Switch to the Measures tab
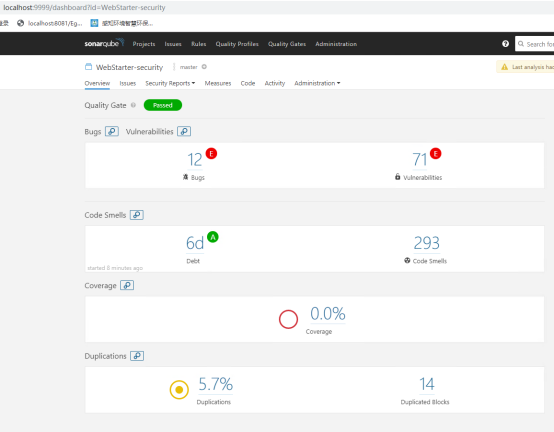The height and width of the screenshot is (432, 554). pos(218,83)
